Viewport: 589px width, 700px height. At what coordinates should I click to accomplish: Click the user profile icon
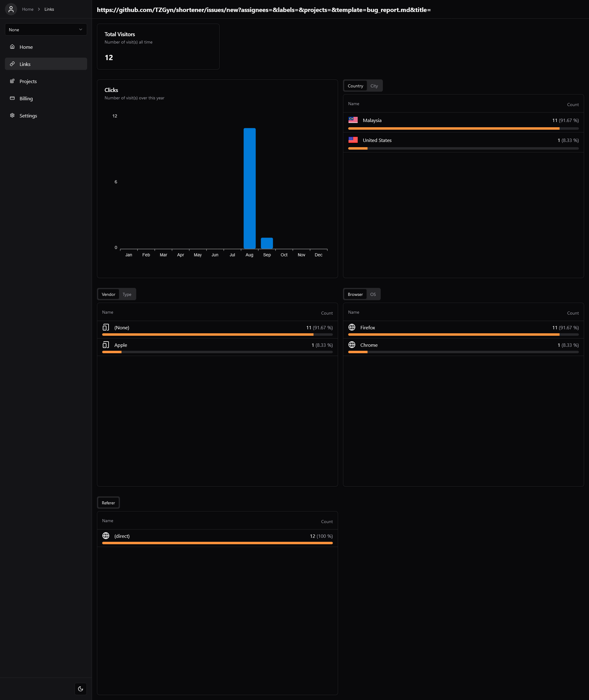pyautogui.click(x=11, y=9)
